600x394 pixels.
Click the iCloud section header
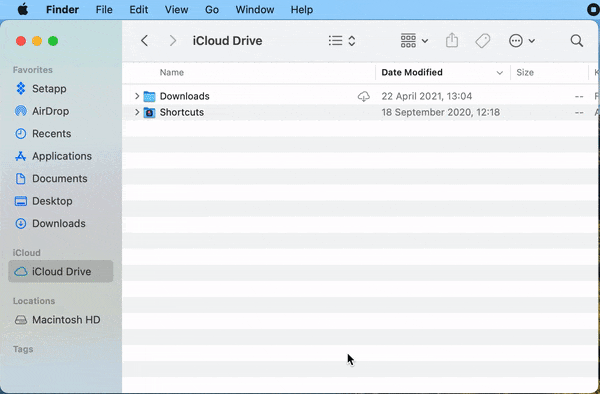click(x=26, y=253)
